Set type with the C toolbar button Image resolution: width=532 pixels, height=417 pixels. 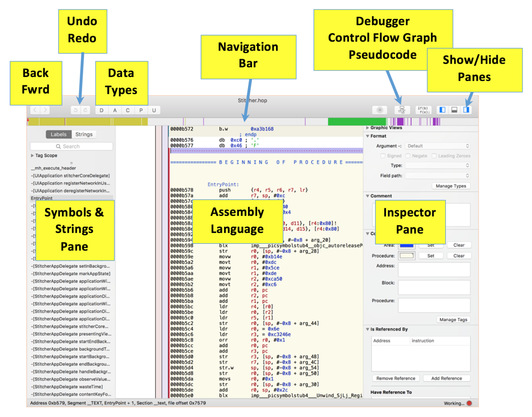coord(128,110)
